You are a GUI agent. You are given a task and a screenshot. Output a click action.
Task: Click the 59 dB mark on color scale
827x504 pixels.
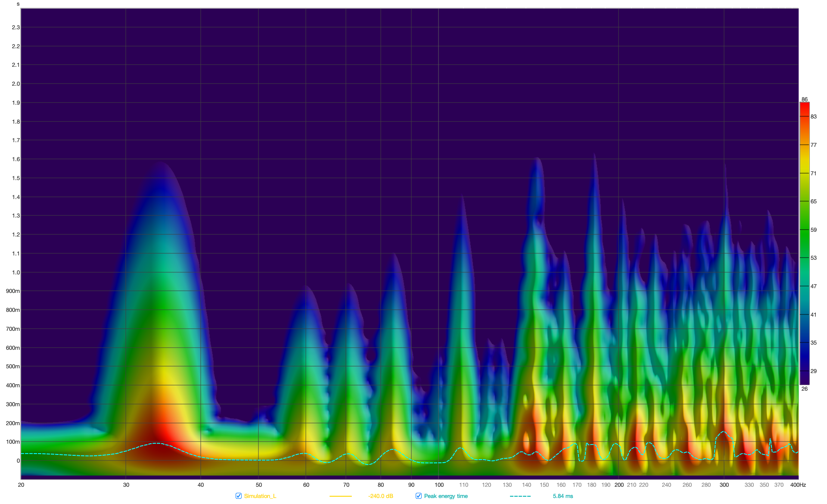pos(813,230)
